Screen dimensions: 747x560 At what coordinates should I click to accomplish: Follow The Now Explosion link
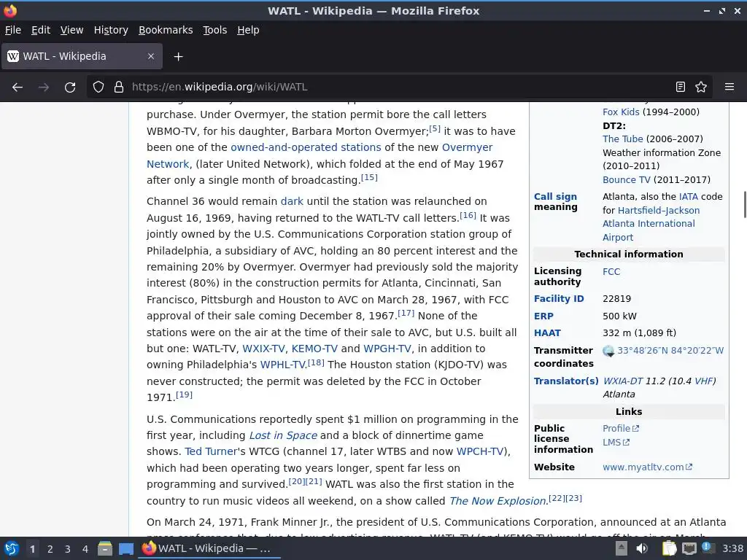pos(498,501)
